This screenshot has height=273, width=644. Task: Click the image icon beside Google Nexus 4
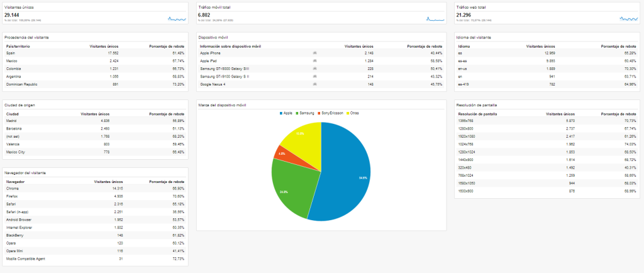(314, 84)
